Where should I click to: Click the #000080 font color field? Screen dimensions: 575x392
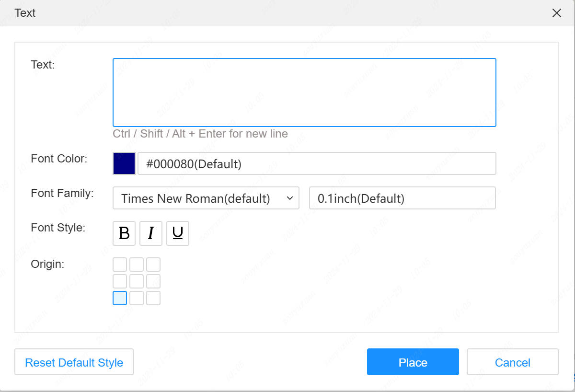point(317,164)
